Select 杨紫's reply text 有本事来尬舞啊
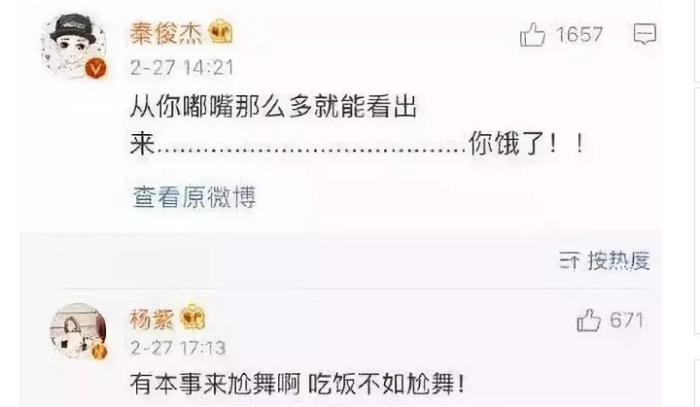The height and width of the screenshot is (407, 700). pyautogui.click(x=215, y=384)
